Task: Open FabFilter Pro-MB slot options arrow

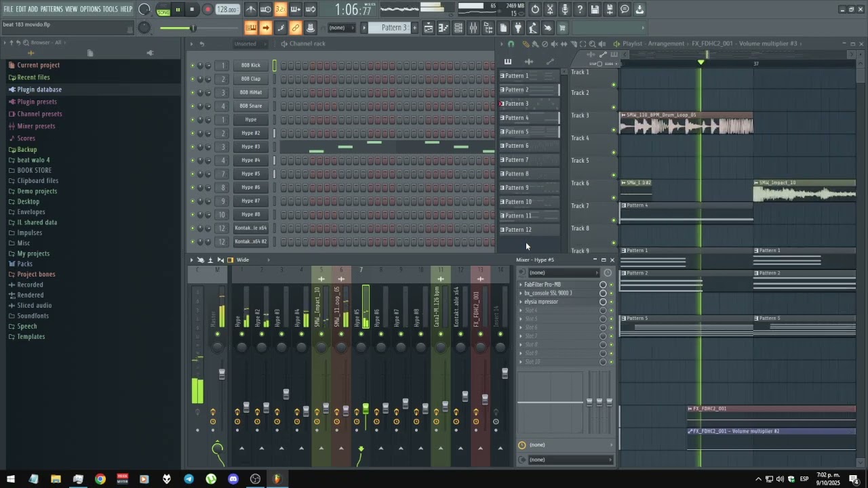Action: point(521,285)
